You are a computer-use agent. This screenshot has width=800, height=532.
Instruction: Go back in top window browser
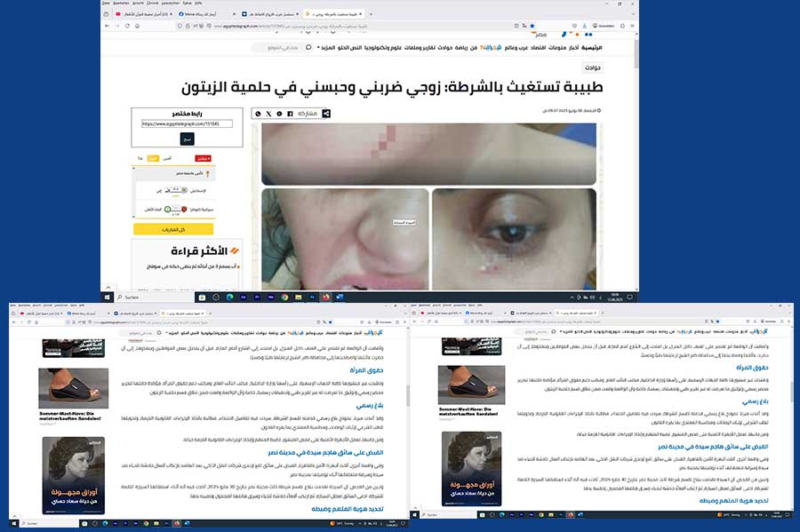click(x=108, y=26)
